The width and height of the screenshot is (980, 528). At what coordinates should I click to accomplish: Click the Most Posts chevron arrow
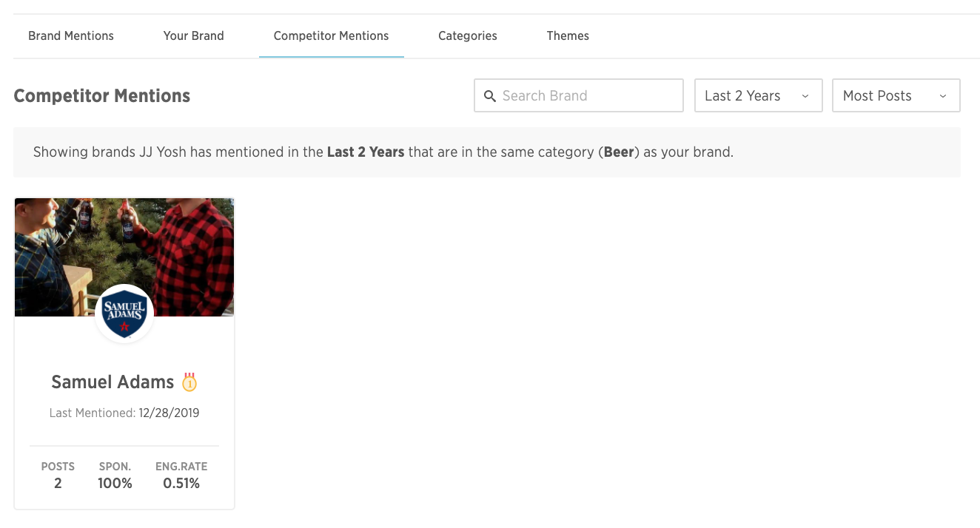tap(943, 96)
